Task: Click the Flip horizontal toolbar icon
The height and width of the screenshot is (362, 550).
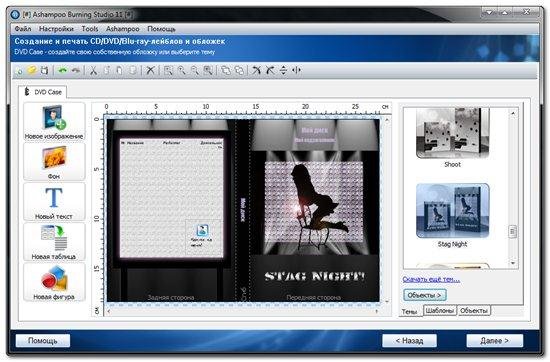Action: pos(296,71)
